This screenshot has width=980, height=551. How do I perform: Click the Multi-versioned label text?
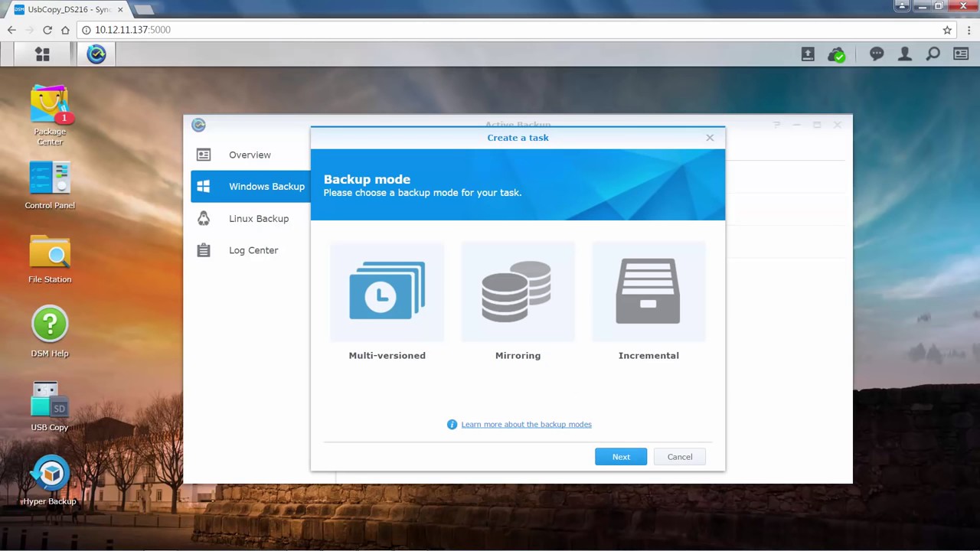pyautogui.click(x=387, y=355)
